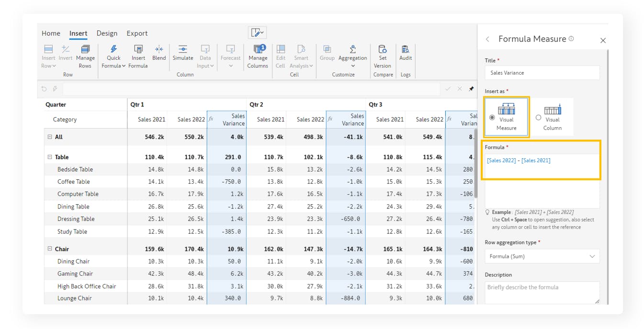Click the pin icon on formula bar

tap(471, 89)
